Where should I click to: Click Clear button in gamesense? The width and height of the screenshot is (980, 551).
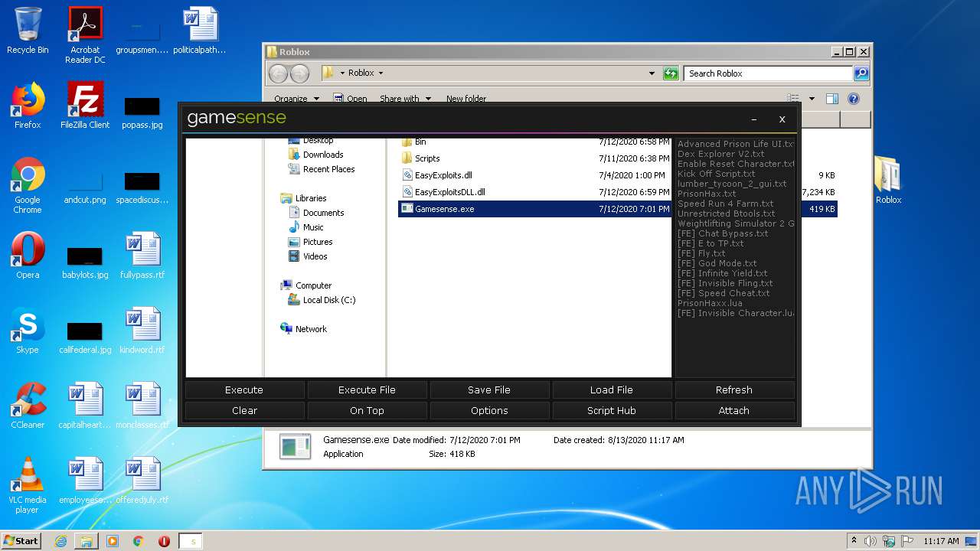point(244,410)
